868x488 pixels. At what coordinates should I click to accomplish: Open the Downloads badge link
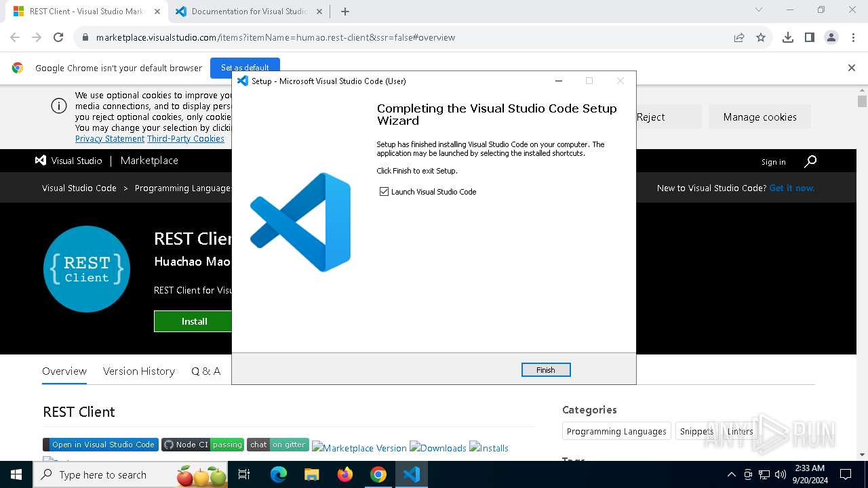(438, 448)
